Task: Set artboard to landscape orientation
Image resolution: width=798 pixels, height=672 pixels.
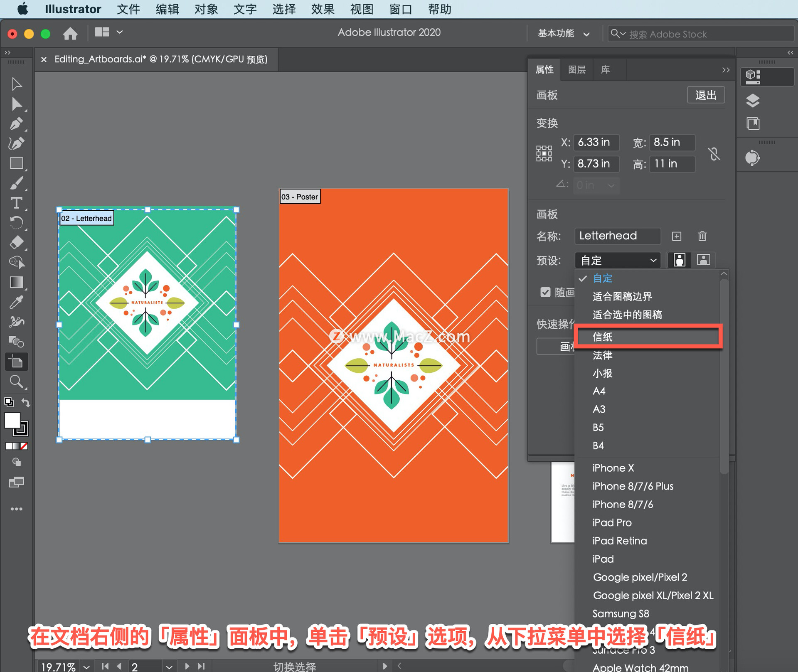Action: click(703, 260)
